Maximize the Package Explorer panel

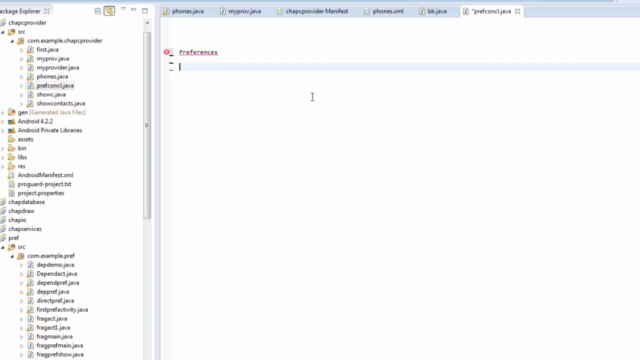click(x=145, y=11)
